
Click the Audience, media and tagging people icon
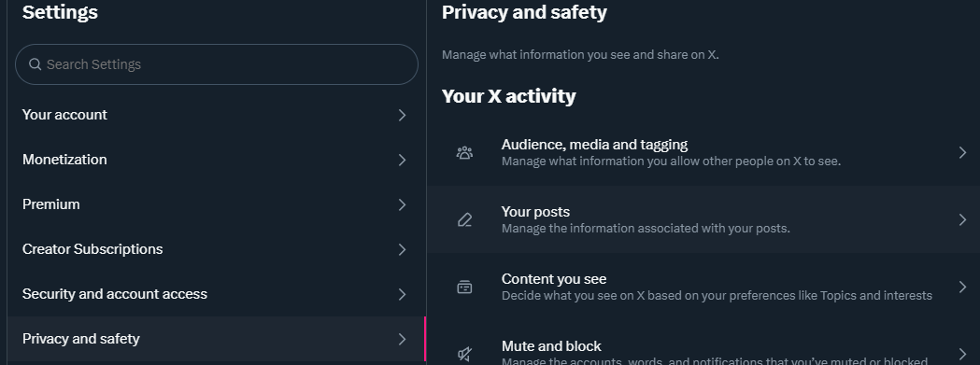pyautogui.click(x=464, y=152)
